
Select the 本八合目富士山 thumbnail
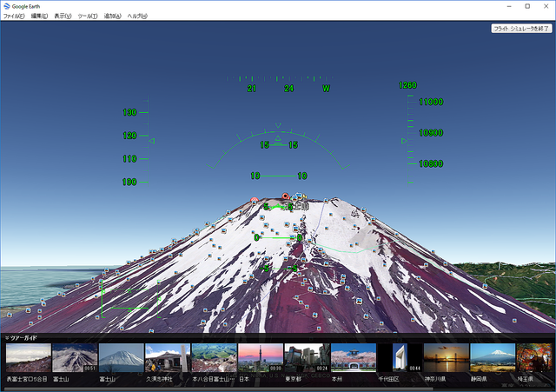pyautogui.click(x=214, y=358)
